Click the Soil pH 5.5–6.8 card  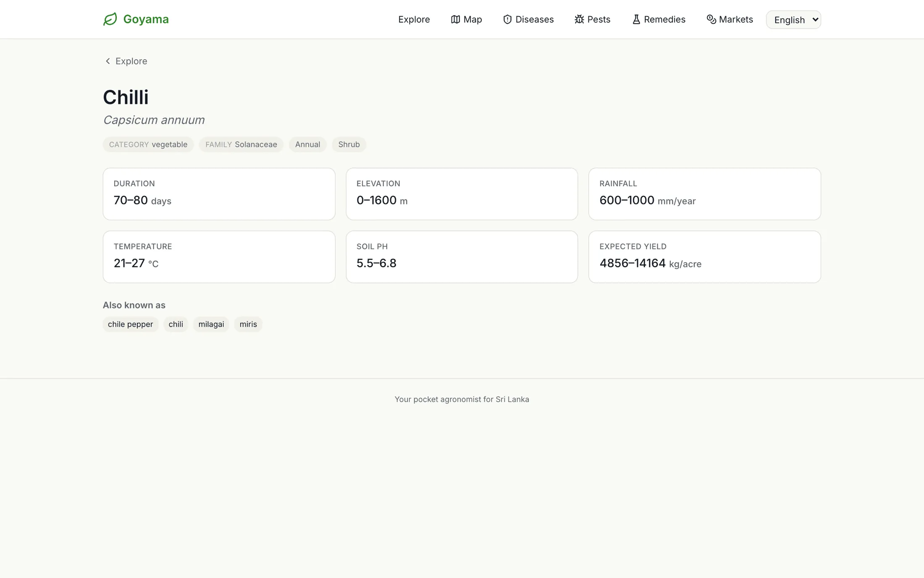click(x=462, y=257)
